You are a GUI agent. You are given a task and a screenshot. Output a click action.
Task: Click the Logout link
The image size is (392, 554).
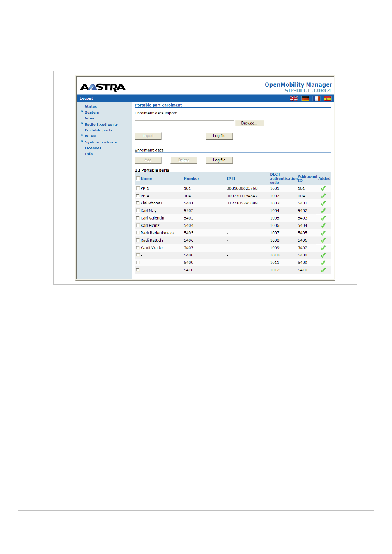86,98
